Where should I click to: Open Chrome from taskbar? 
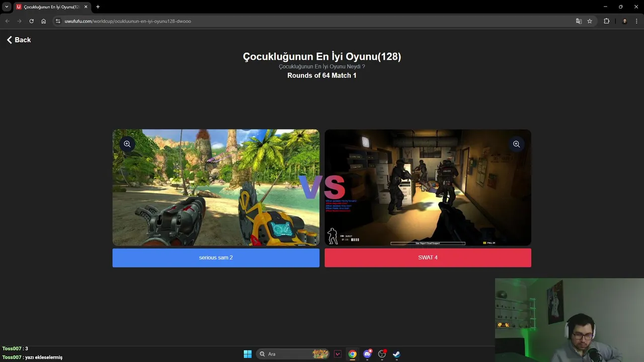[x=353, y=354]
